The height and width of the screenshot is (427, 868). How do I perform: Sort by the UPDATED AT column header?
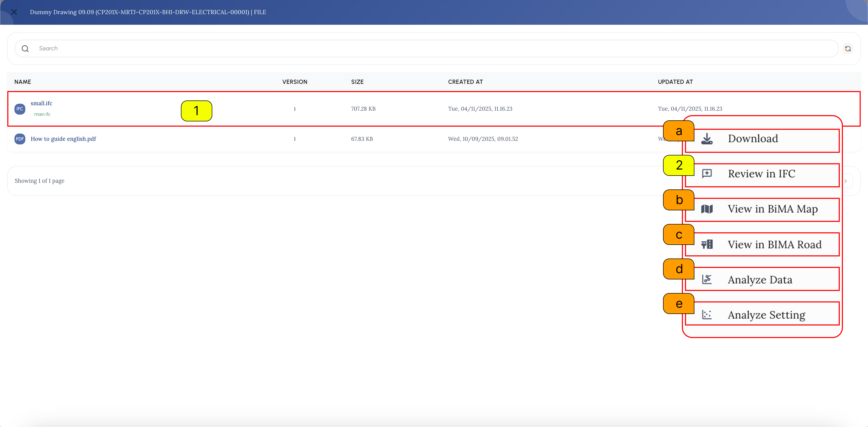(x=675, y=82)
